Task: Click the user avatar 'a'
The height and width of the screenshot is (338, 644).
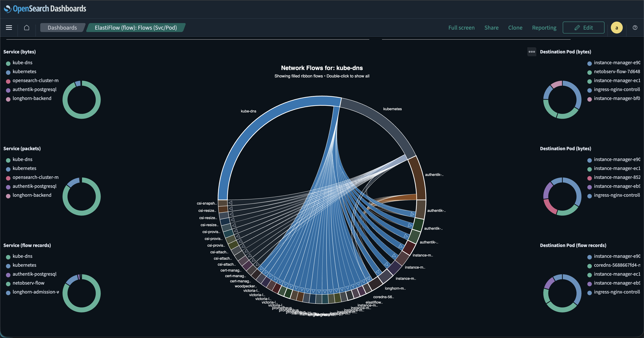Action: [x=616, y=28]
